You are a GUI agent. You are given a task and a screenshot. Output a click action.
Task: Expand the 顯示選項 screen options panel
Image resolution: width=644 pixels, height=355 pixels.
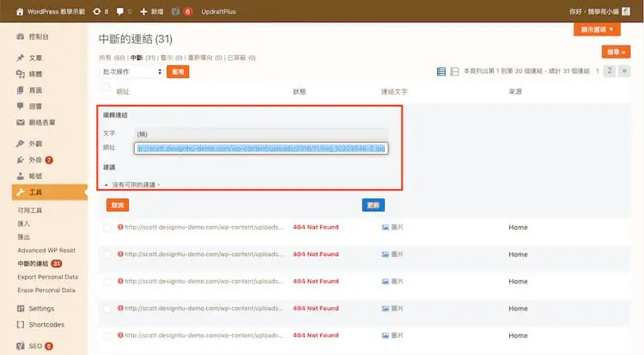597,29
